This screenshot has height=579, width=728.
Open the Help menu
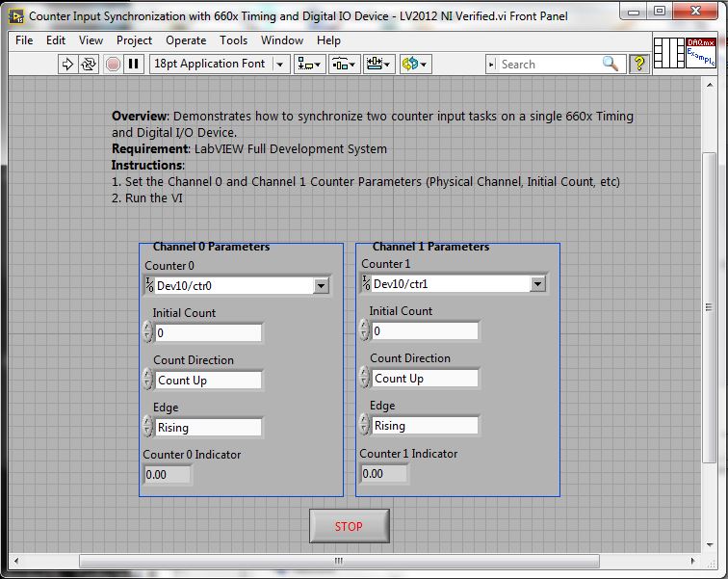point(328,40)
